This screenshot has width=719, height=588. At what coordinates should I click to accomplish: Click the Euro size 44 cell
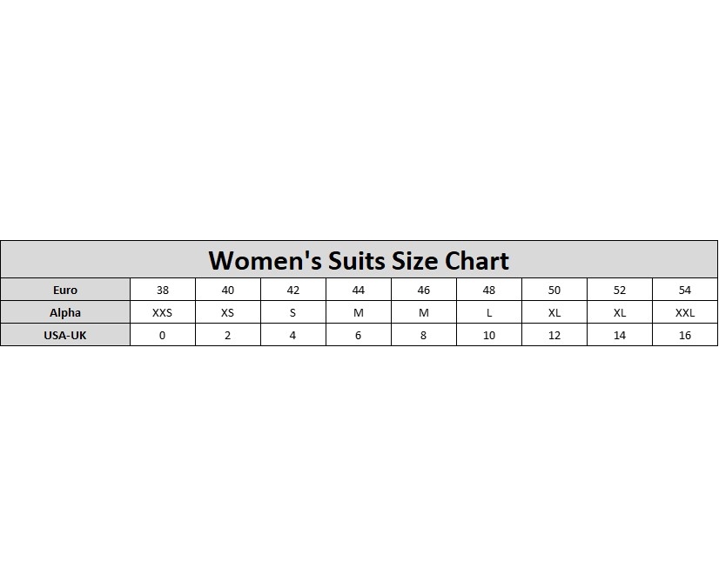[x=359, y=291]
